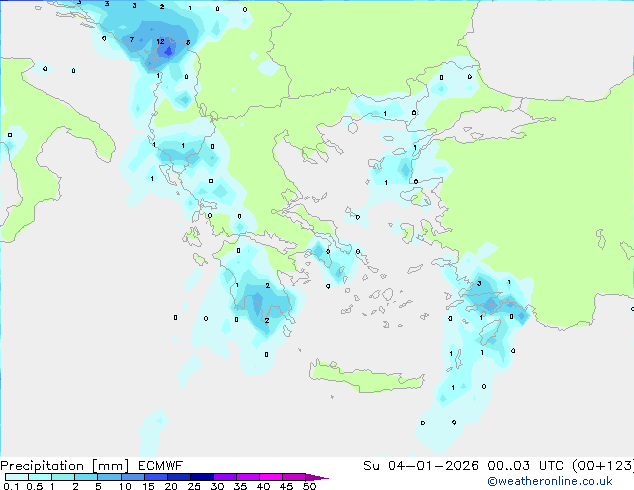Click the 7 mm precipitation value label

pos(132,39)
